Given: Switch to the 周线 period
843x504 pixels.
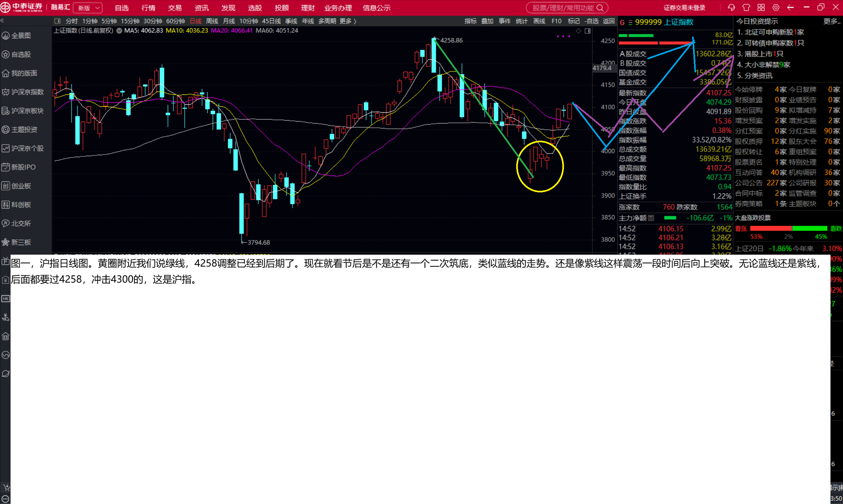Looking at the screenshot, I should [212, 21].
